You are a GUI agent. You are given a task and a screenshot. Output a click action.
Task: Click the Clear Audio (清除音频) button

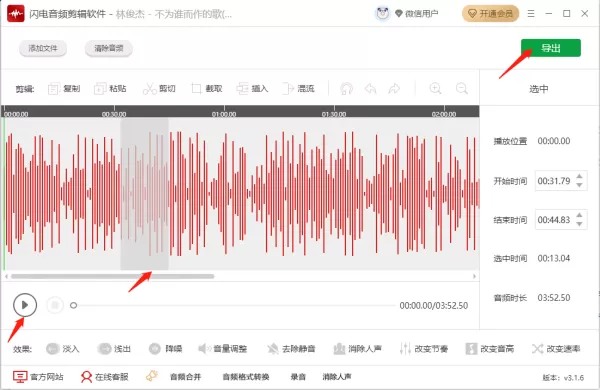pos(109,48)
